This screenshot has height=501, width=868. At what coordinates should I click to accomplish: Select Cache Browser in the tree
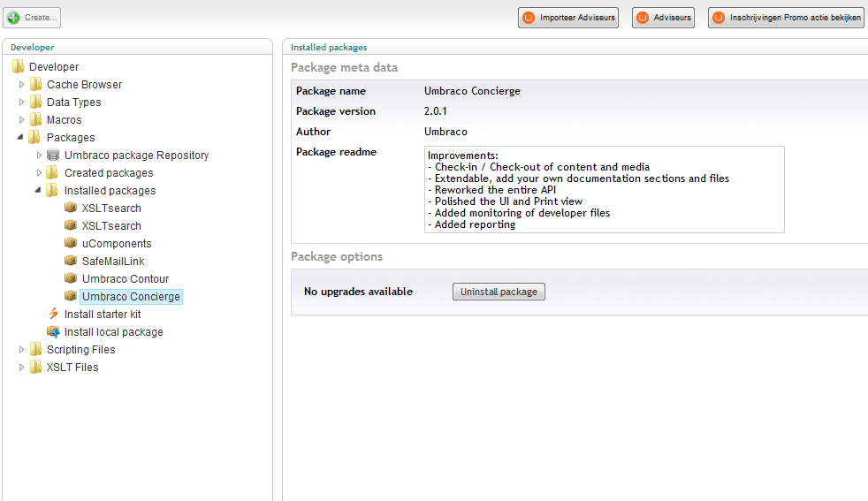tap(84, 85)
